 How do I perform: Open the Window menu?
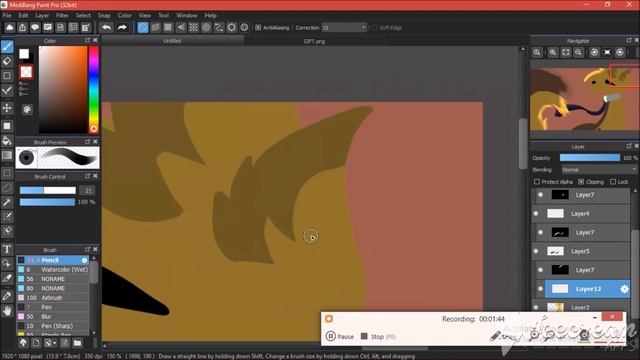coord(187,16)
